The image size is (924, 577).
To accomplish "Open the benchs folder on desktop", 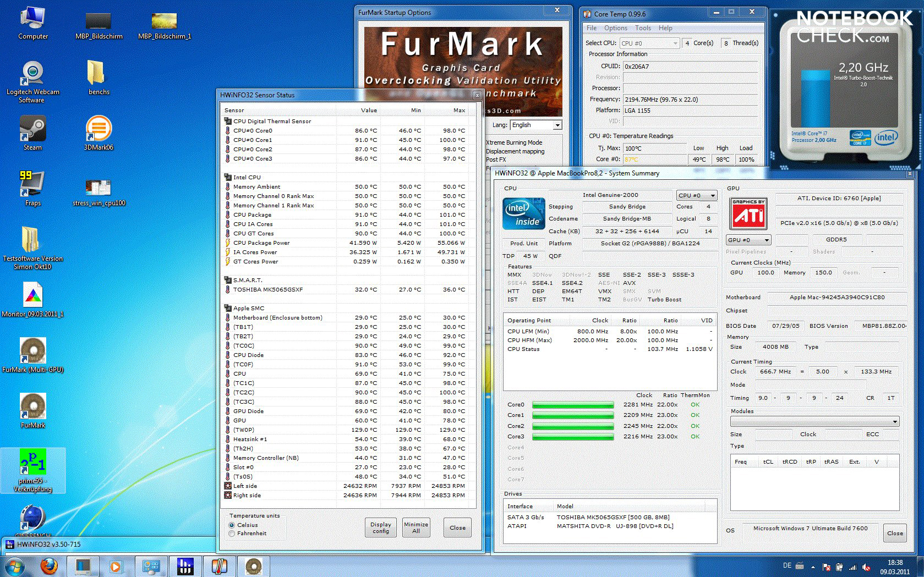I will (99, 77).
